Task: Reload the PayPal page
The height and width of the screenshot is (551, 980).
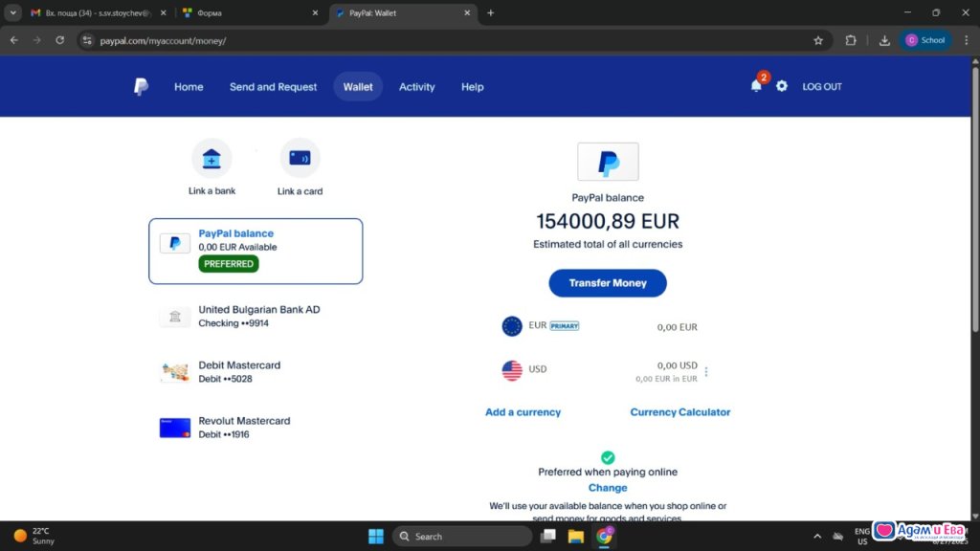Action: point(60,40)
